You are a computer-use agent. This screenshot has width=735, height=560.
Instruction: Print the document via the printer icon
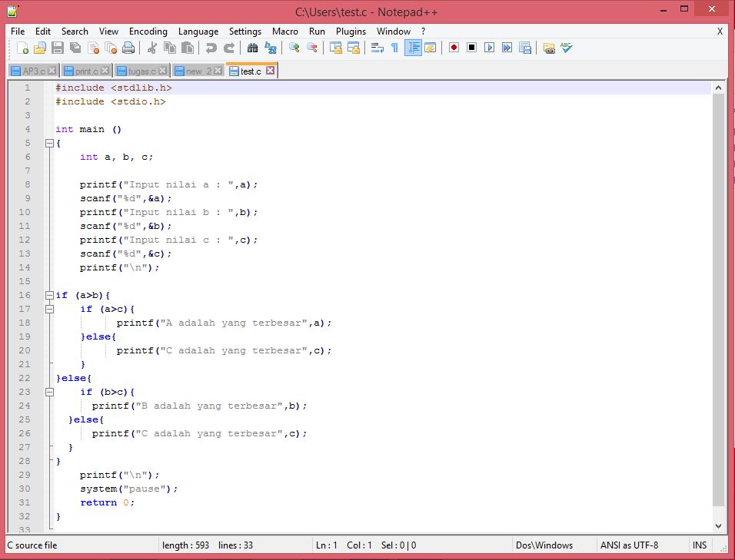(128, 48)
